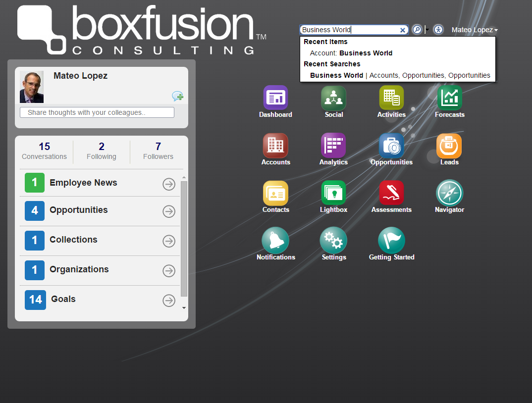532x403 pixels.
Task: Open the Dashboard app icon
Action: pyautogui.click(x=275, y=98)
